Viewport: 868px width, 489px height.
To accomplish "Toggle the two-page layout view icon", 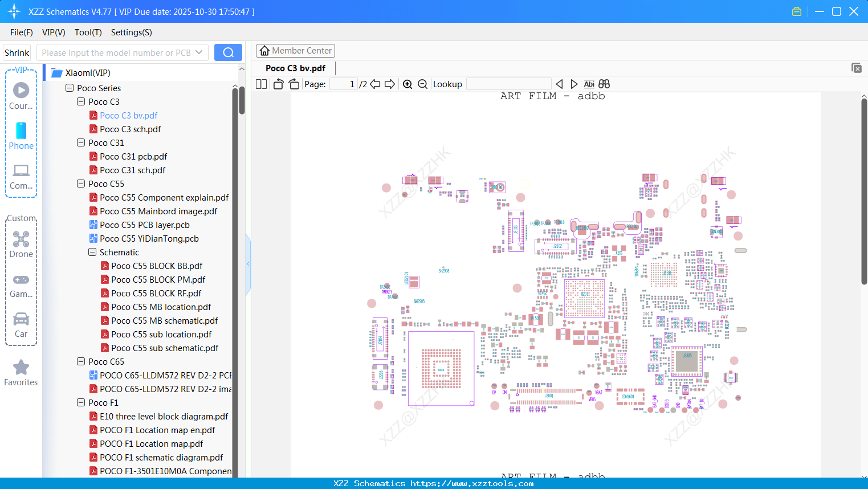I will (x=262, y=84).
